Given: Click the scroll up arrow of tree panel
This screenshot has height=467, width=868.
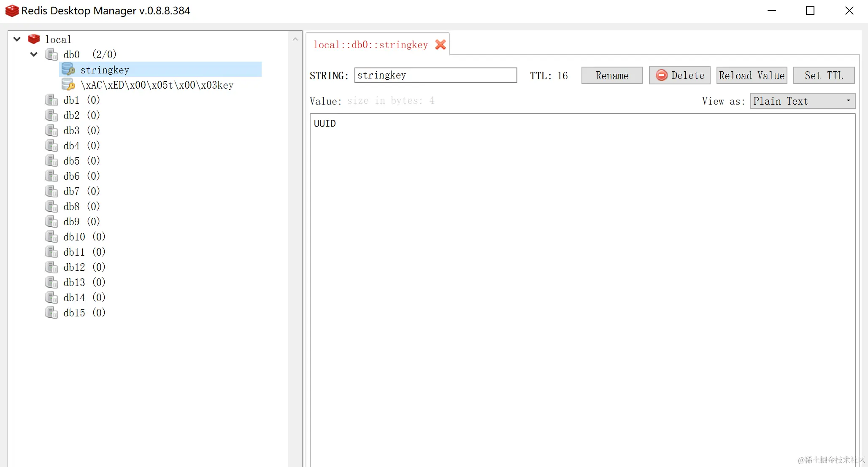Looking at the screenshot, I should click(295, 39).
